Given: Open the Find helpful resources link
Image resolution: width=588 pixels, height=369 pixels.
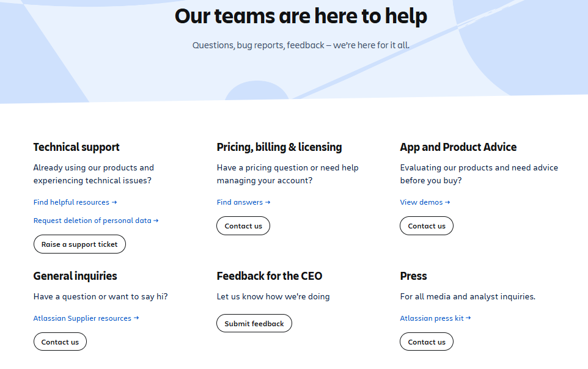Looking at the screenshot, I should click(x=75, y=202).
